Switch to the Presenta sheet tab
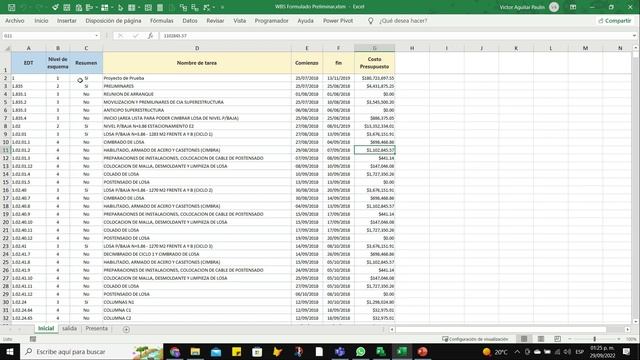This screenshot has width=640, height=360. pos(97,329)
